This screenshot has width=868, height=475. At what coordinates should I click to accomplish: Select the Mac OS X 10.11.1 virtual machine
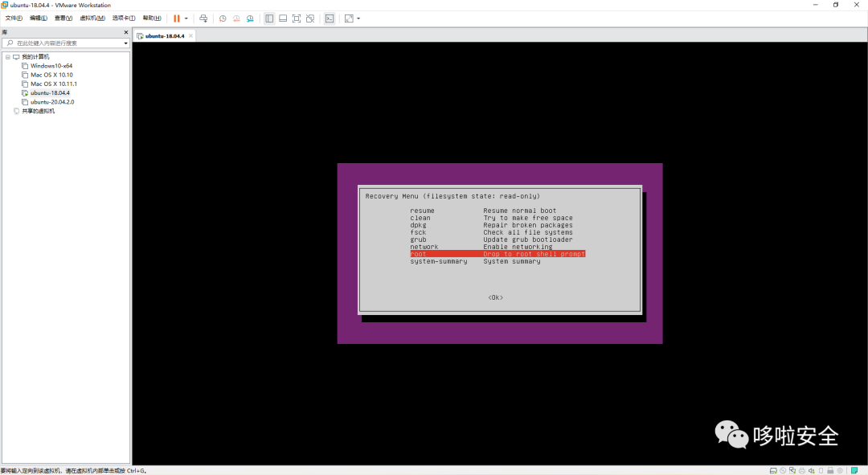pyautogui.click(x=54, y=84)
